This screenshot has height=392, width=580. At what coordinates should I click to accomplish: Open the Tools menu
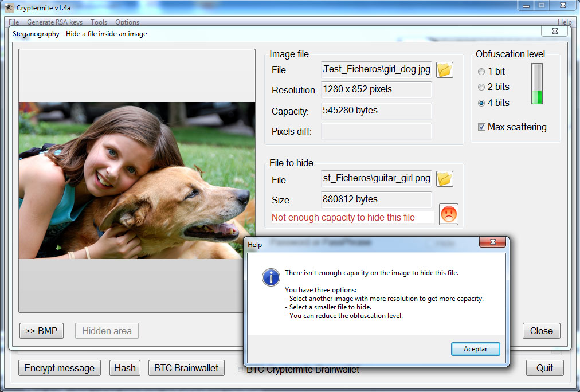coord(99,22)
